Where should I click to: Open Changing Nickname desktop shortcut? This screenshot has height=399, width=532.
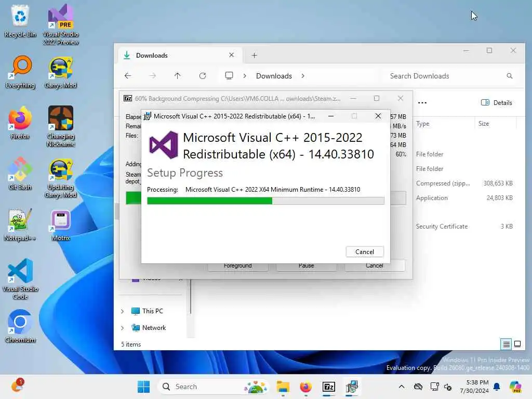point(61,126)
